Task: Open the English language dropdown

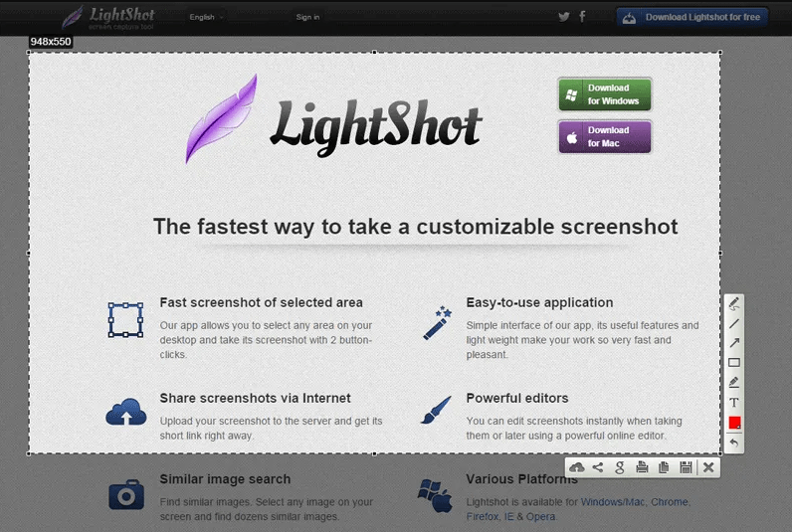Action: [x=206, y=17]
